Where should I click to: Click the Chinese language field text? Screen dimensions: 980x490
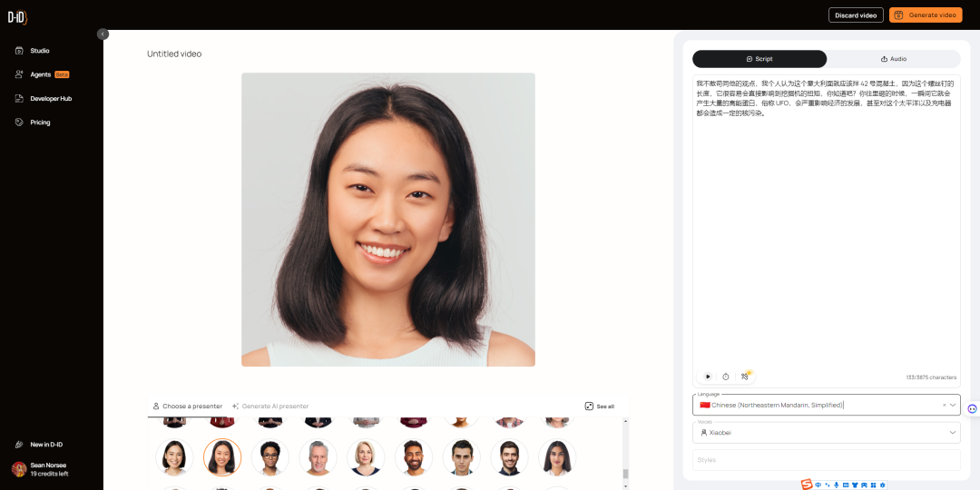click(778, 405)
